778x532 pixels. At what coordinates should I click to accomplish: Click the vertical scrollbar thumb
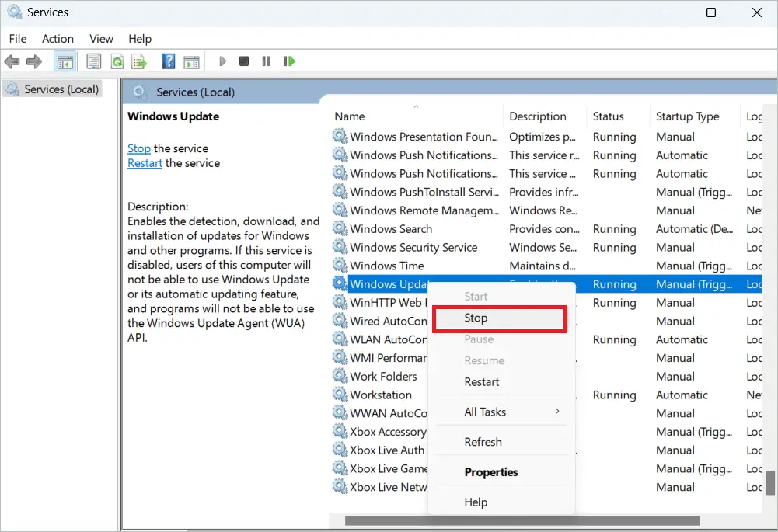tap(769, 483)
